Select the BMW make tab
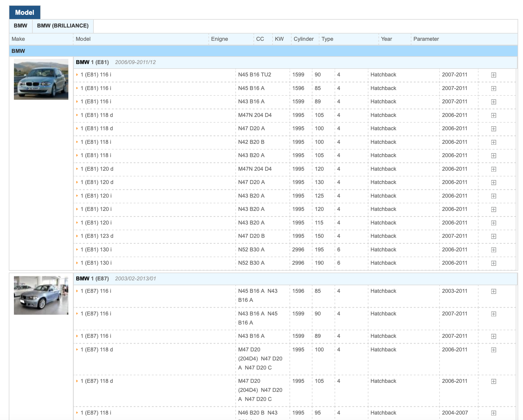The width and height of the screenshot is (523, 420). 21,26
